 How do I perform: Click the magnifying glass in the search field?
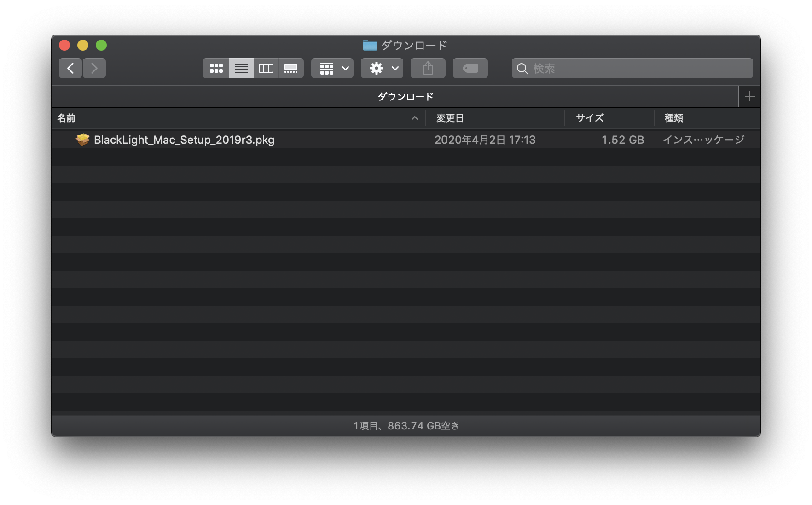click(522, 68)
